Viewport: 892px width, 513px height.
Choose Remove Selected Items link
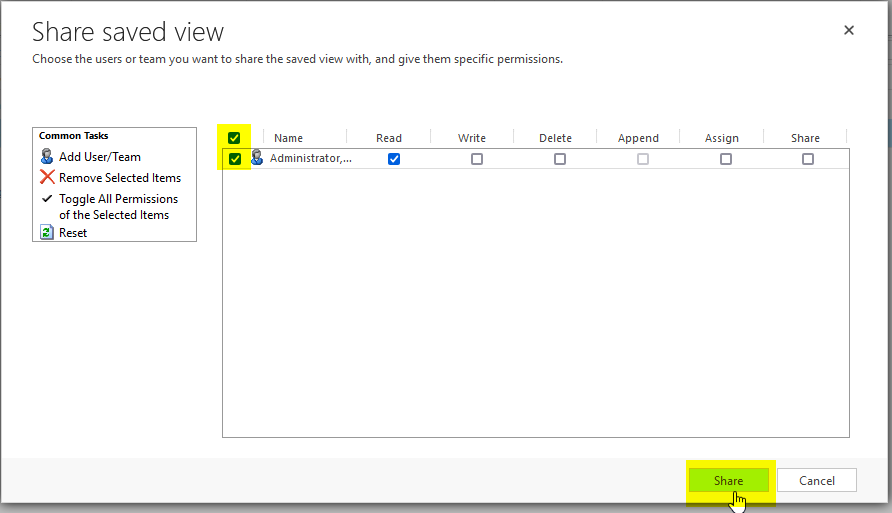click(x=120, y=178)
